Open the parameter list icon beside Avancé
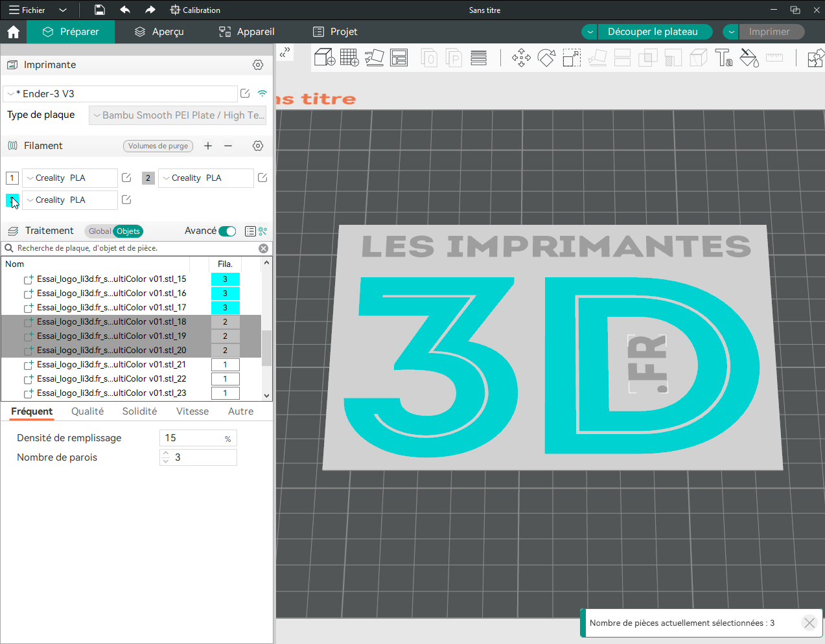 pyautogui.click(x=250, y=231)
